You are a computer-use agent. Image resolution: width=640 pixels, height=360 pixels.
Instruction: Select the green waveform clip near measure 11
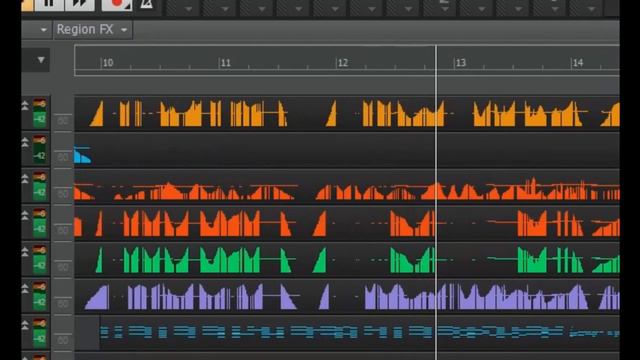[230, 259]
